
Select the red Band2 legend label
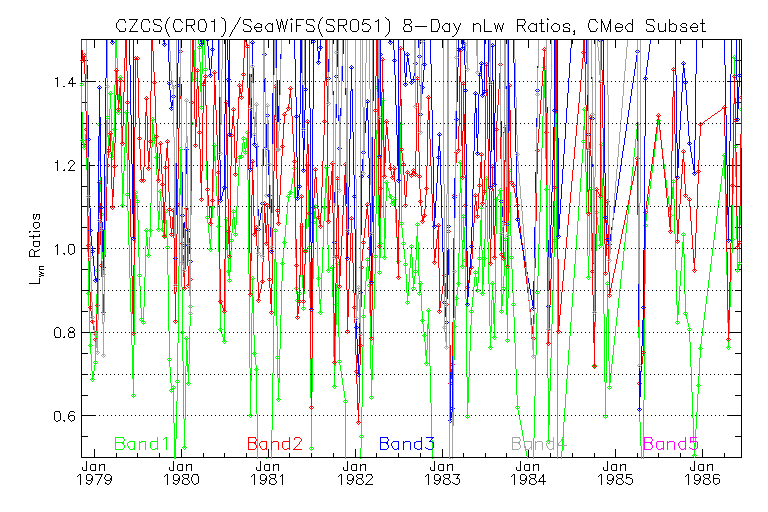[275, 444]
